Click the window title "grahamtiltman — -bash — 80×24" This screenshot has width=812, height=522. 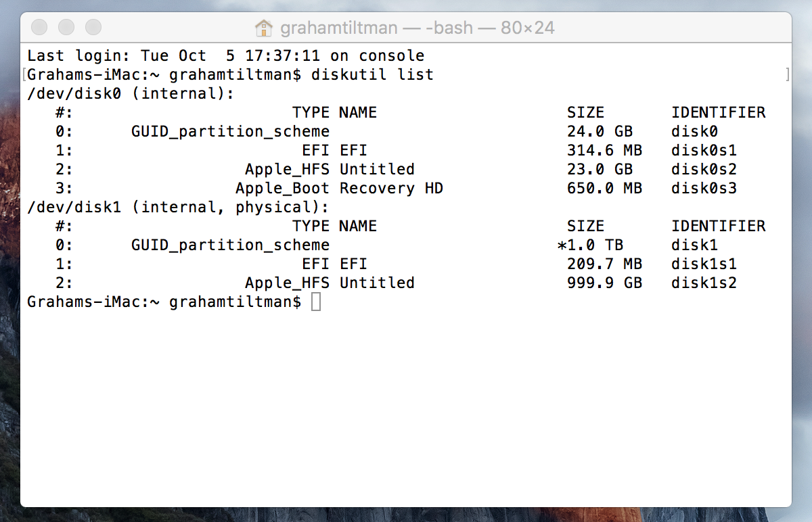418,28
